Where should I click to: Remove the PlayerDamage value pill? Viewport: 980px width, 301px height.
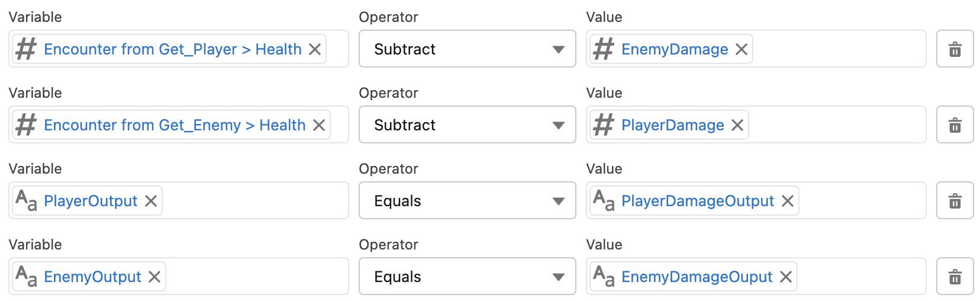point(737,125)
